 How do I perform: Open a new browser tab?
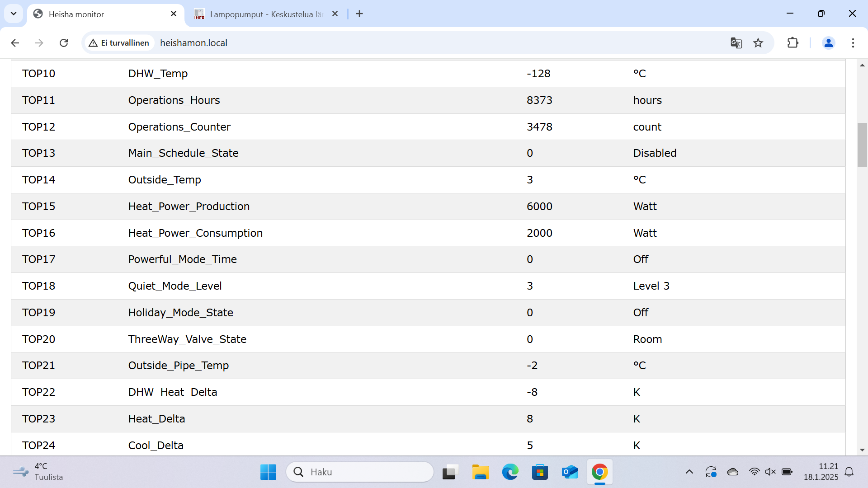click(359, 14)
